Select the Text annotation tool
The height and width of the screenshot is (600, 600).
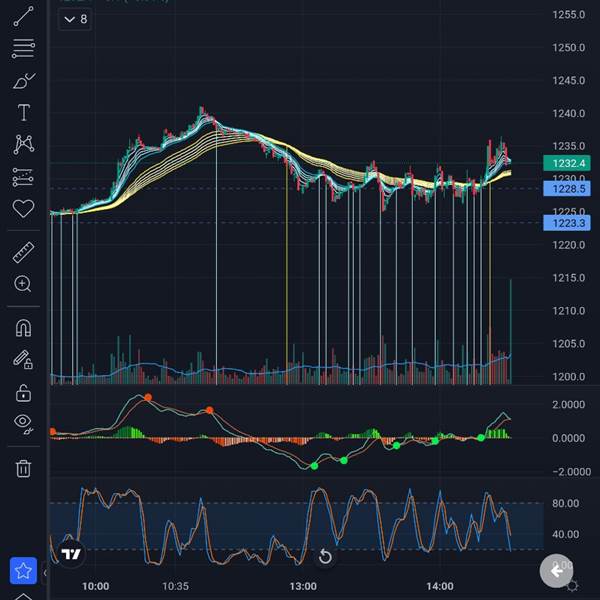[x=24, y=112]
